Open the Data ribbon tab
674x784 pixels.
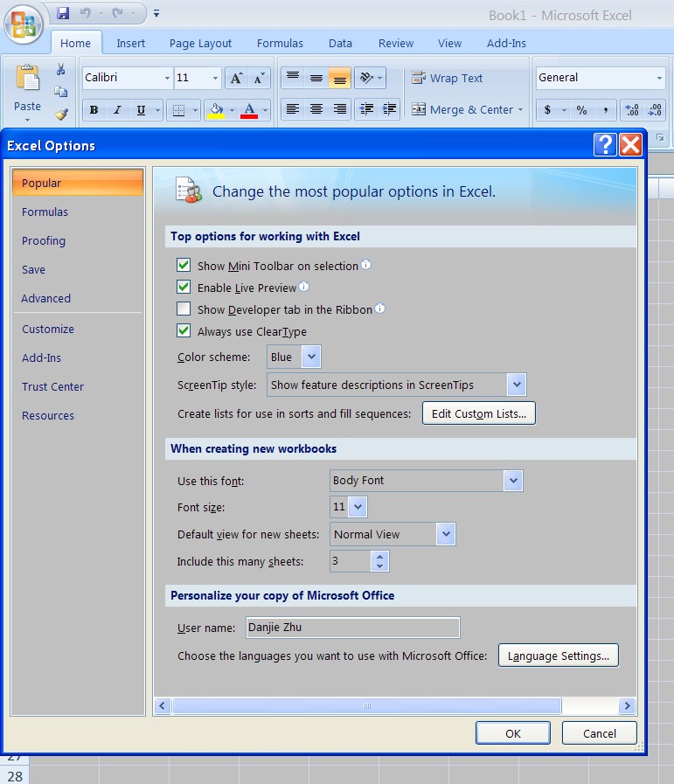(340, 44)
